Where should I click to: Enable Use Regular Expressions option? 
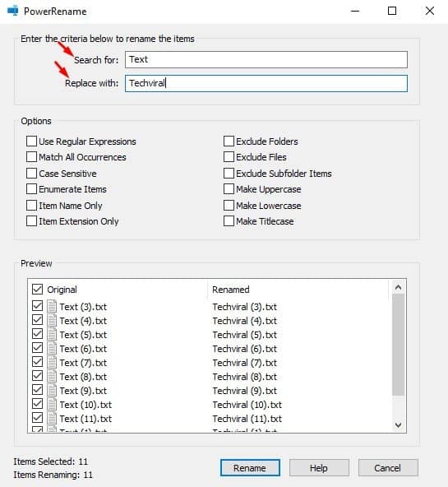click(x=31, y=141)
